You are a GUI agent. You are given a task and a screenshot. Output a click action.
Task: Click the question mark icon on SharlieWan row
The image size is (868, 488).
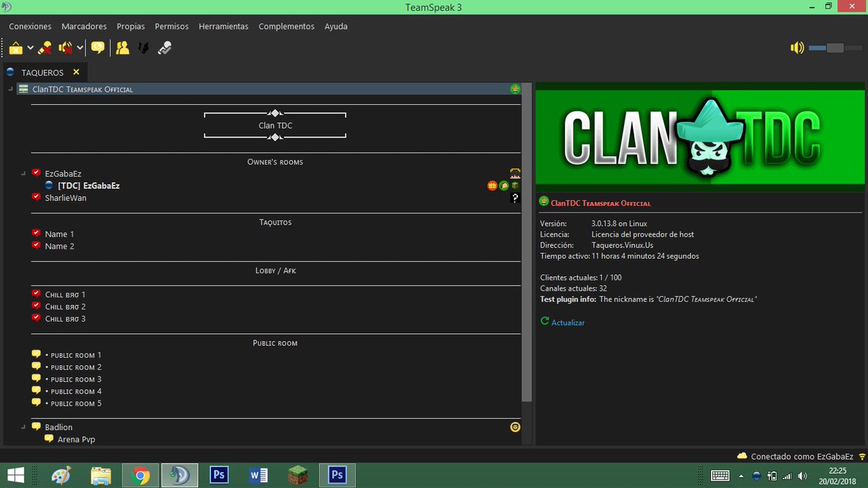click(x=515, y=197)
